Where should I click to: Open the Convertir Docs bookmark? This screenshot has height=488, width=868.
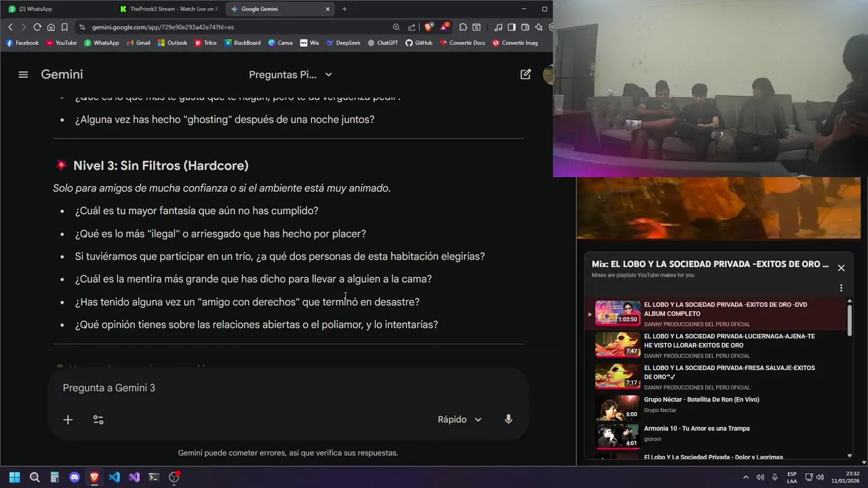coord(462,43)
